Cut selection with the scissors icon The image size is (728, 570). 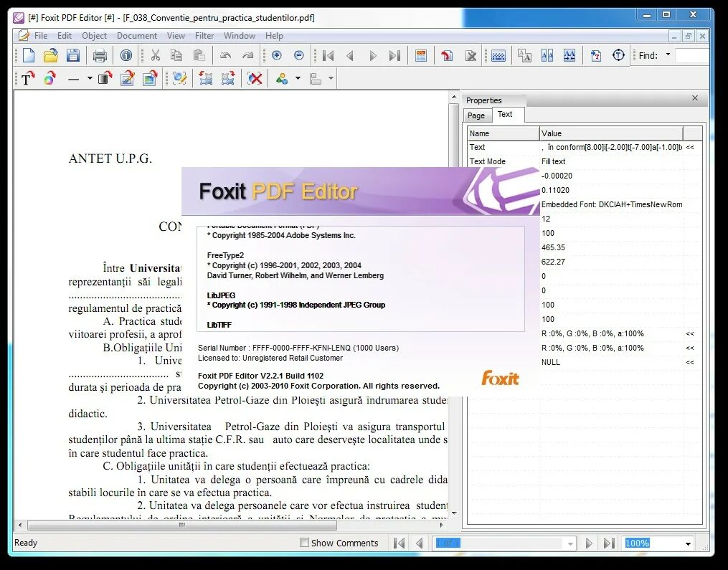(x=155, y=56)
